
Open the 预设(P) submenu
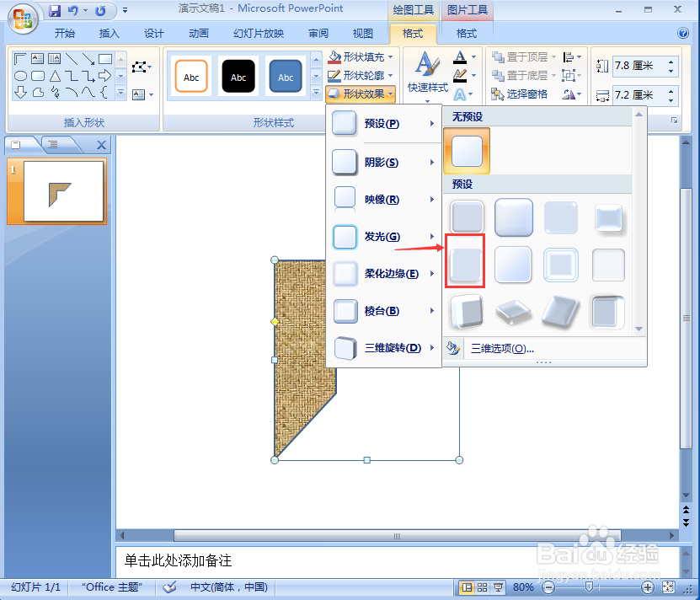pyautogui.click(x=384, y=124)
